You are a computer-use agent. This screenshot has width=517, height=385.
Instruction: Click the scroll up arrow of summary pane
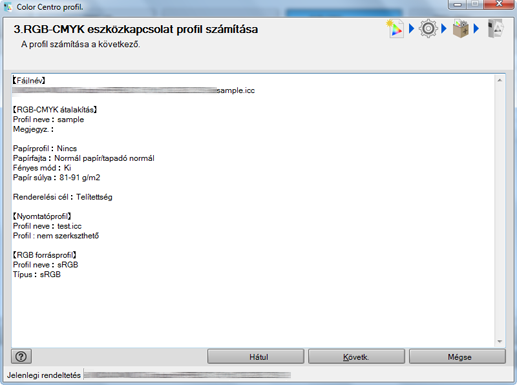coord(499,80)
